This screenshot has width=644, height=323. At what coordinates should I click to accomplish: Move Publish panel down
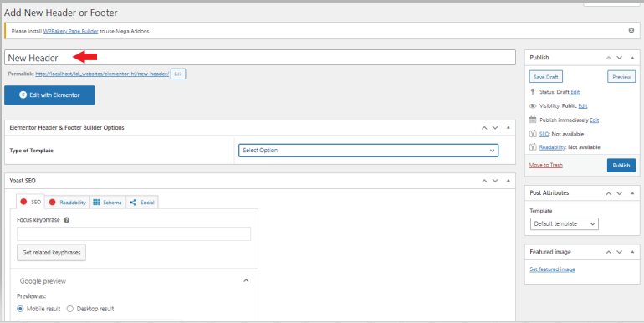[x=620, y=58]
